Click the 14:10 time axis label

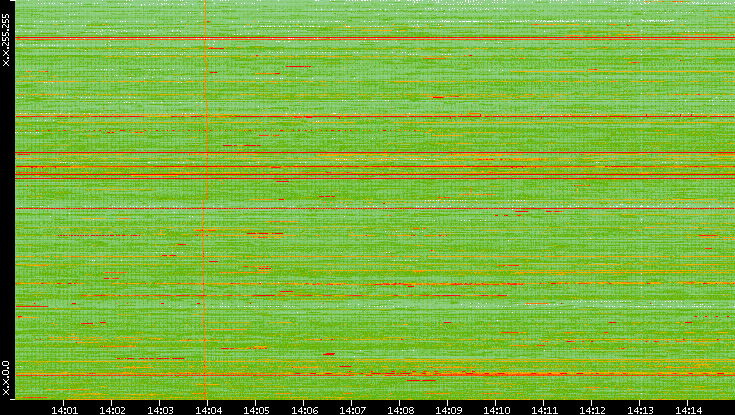coord(496,410)
